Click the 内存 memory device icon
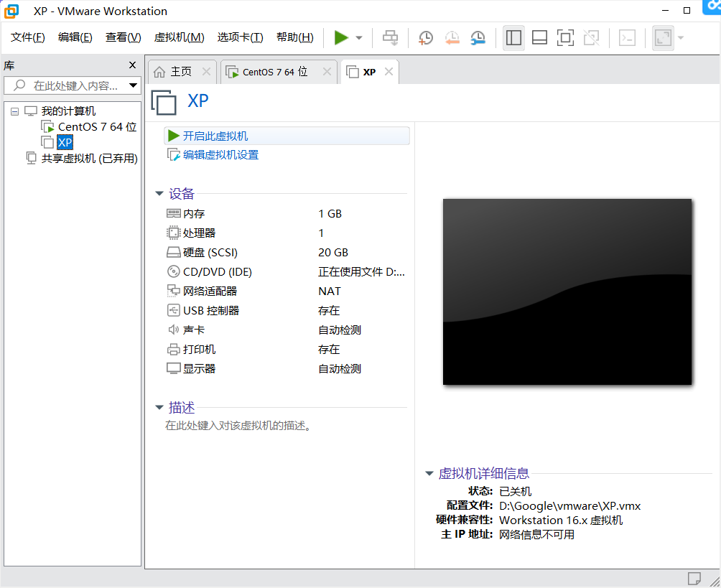Image resolution: width=721 pixels, height=588 pixels. pyautogui.click(x=173, y=214)
